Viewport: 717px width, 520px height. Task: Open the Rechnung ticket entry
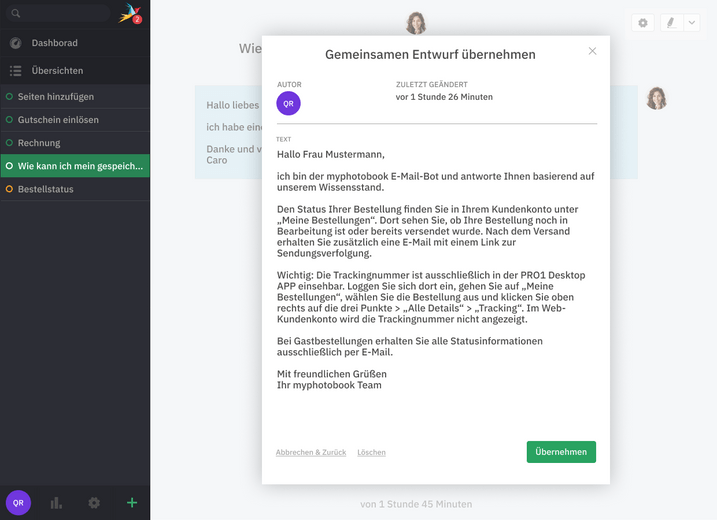[x=75, y=143]
